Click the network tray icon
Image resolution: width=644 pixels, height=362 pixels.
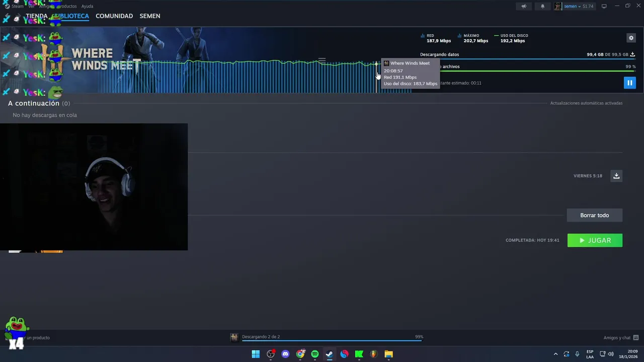pyautogui.click(x=602, y=354)
